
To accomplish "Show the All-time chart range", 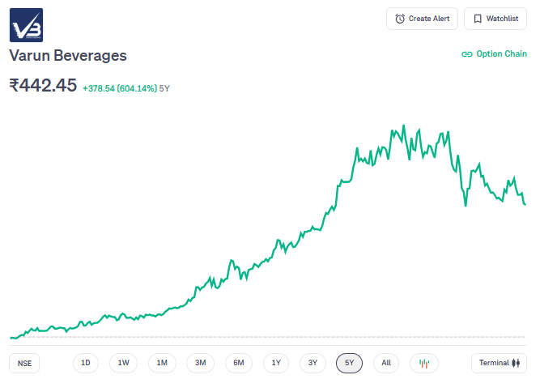I will 386,363.
